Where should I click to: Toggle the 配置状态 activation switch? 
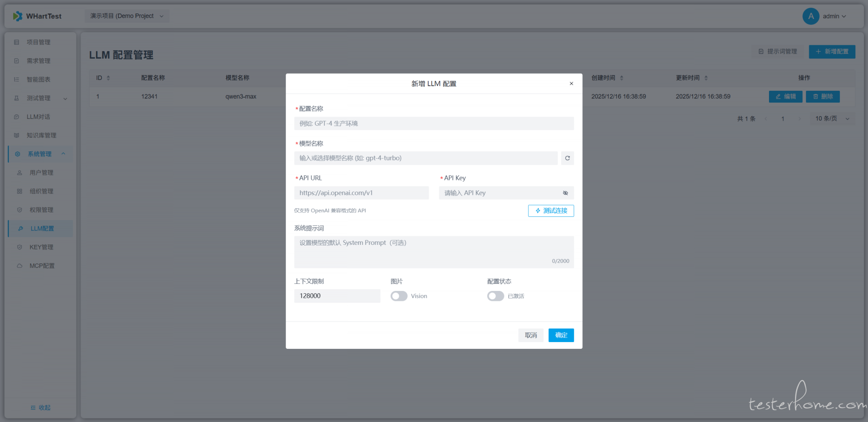pos(495,296)
